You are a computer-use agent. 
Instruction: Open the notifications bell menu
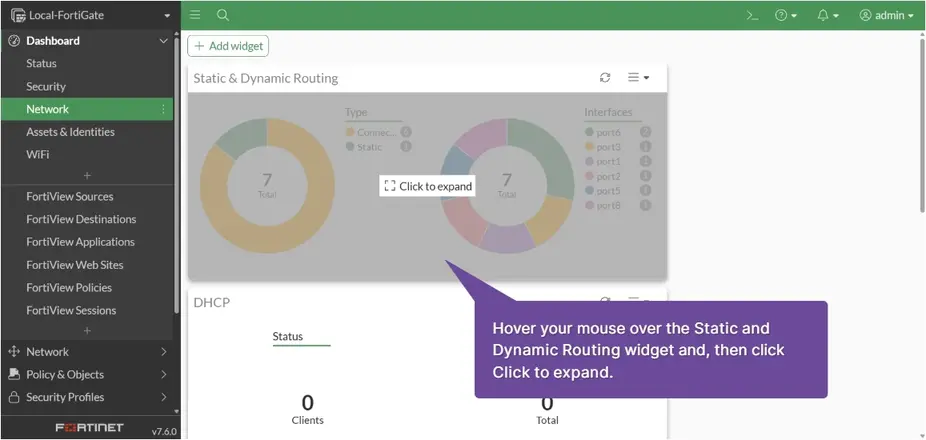point(828,15)
